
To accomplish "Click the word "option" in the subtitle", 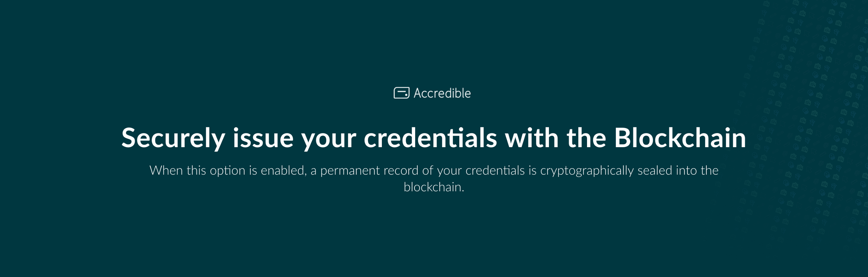I will click(227, 171).
